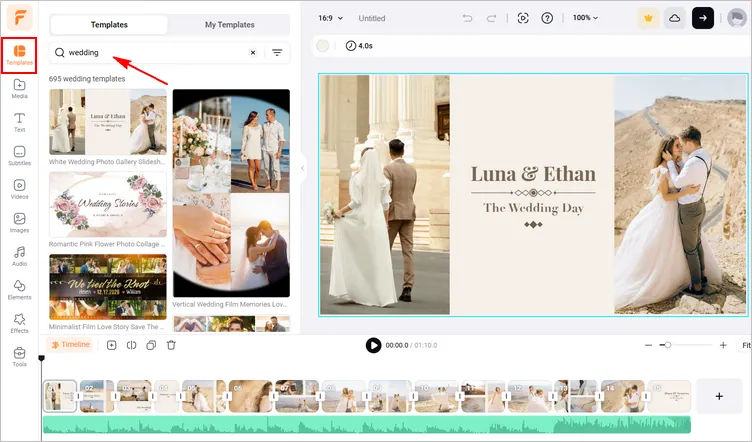This screenshot has width=752, height=442.
Task: Switch to the Templates tab
Action: click(109, 25)
